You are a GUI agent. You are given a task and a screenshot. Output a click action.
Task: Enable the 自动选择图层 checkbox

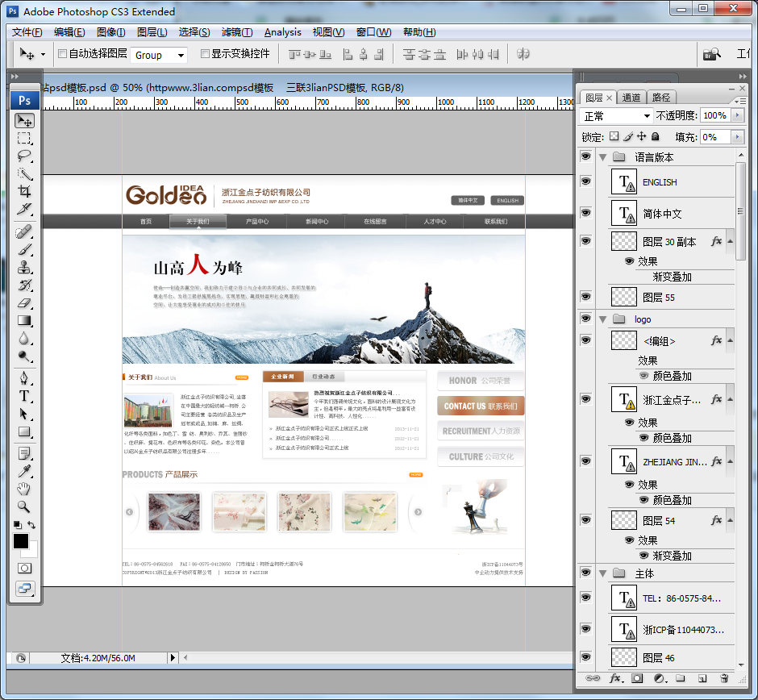click(62, 53)
